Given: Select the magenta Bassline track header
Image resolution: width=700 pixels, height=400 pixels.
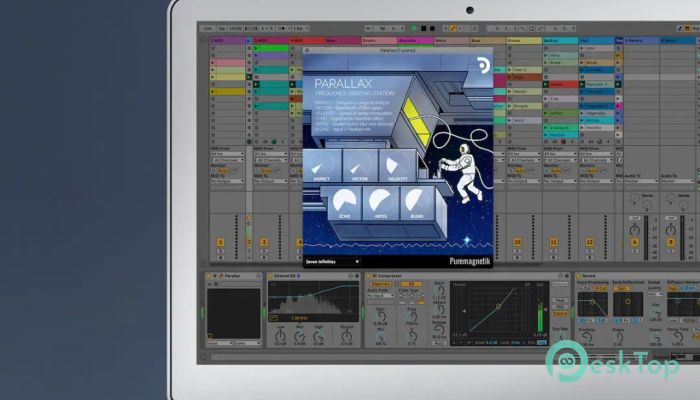Looking at the screenshot, I should pyautogui.click(x=415, y=41).
